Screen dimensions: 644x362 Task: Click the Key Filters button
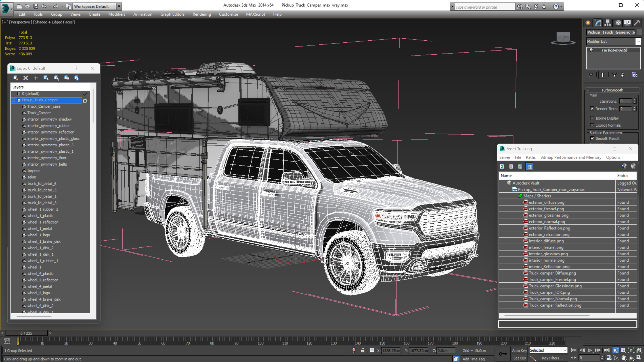[x=552, y=358]
